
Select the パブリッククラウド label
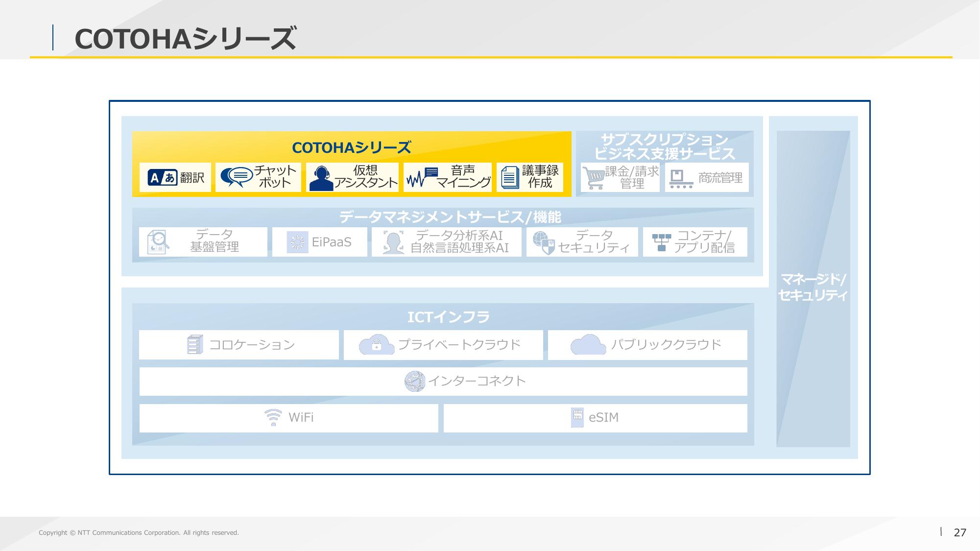pyautogui.click(x=666, y=344)
